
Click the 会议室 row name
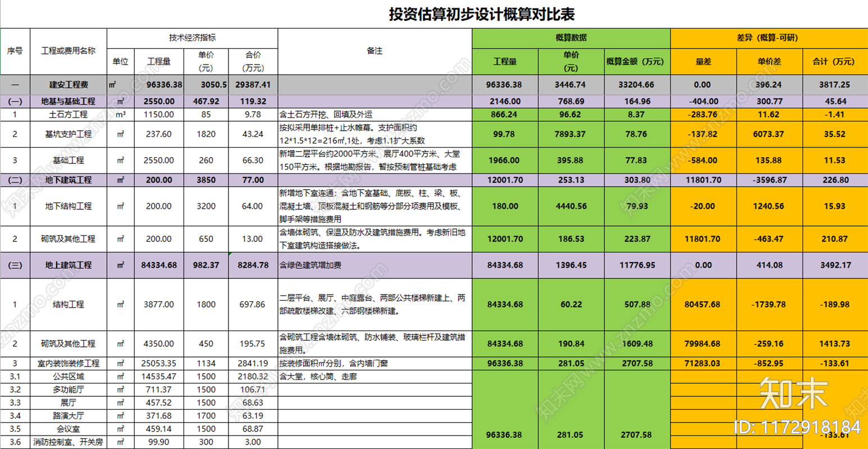click(68, 429)
